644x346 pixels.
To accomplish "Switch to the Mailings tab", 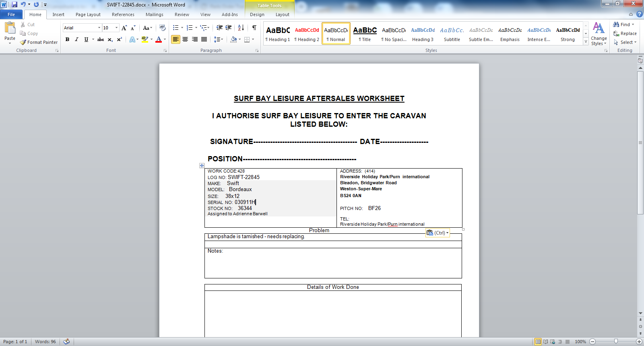I will (x=155, y=14).
